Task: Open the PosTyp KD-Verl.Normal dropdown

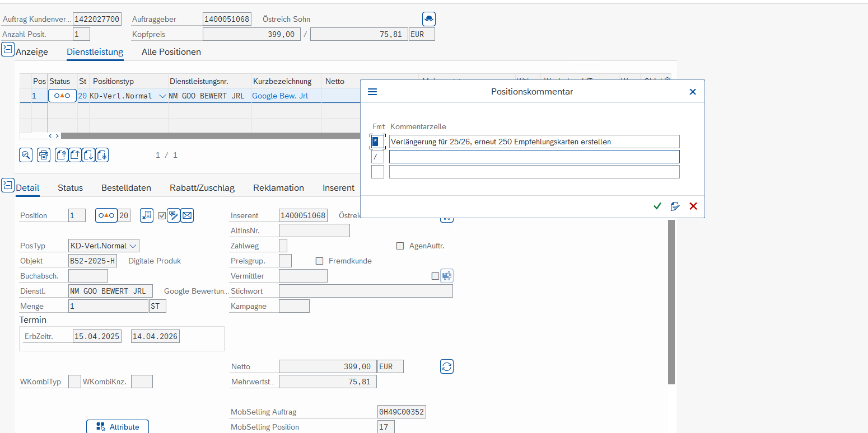Action: [x=133, y=246]
